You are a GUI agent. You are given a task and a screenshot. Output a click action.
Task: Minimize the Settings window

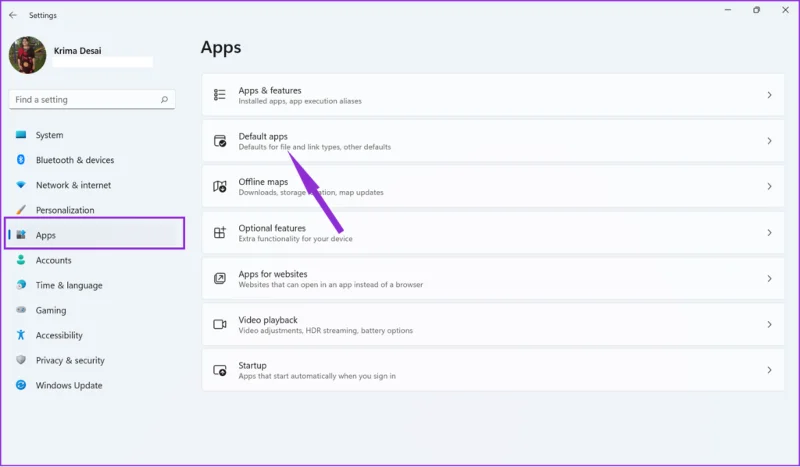[x=728, y=10]
